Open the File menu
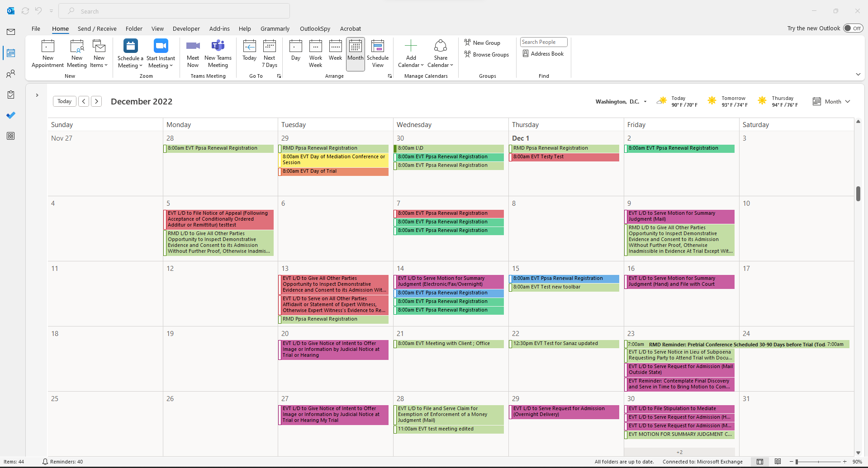Image resolution: width=868 pixels, height=468 pixels. pyautogui.click(x=36, y=28)
